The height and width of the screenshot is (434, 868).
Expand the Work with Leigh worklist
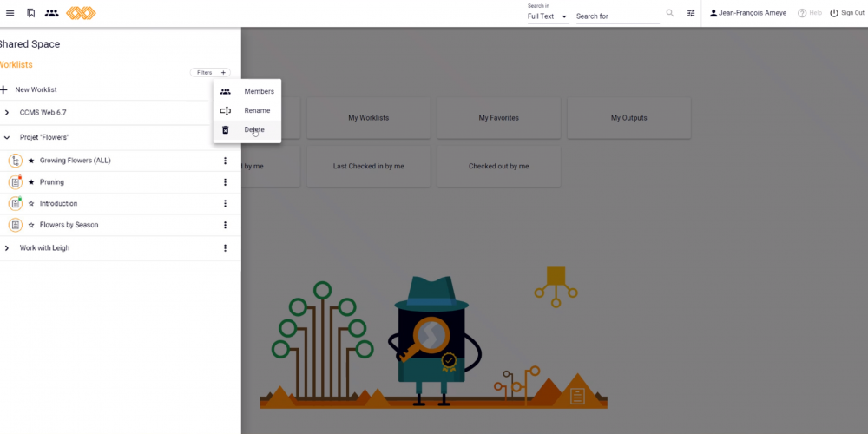point(7,248)
